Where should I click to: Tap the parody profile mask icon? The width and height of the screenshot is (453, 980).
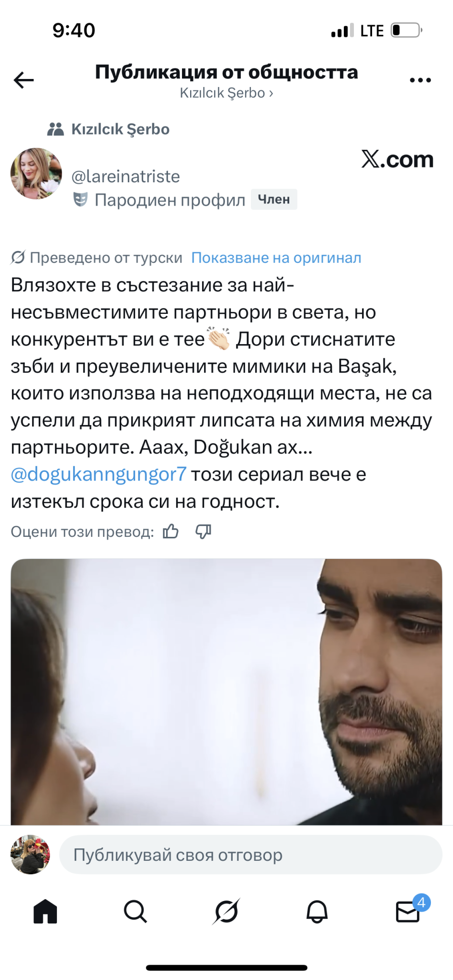(x=80, y=200)
